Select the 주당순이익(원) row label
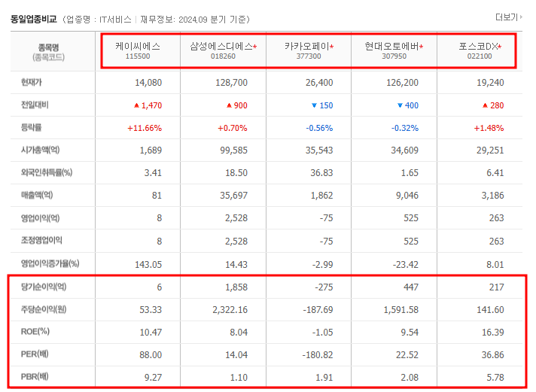The image size is (536, 392). click(44, 309)
